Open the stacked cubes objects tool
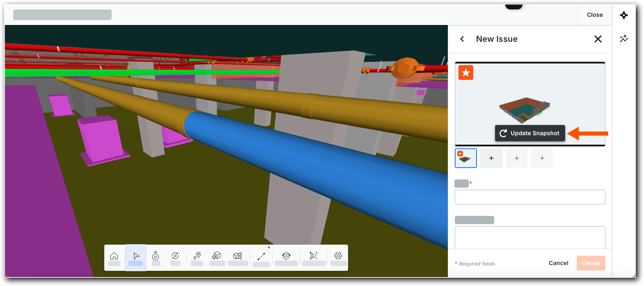Screen dimensions: 644x286 217,256
